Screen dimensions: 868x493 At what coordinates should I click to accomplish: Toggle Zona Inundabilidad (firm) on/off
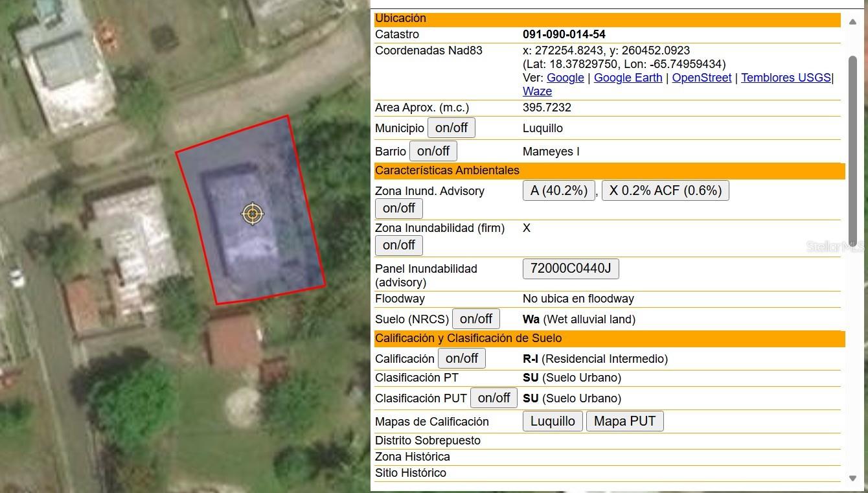coord(399,245)
